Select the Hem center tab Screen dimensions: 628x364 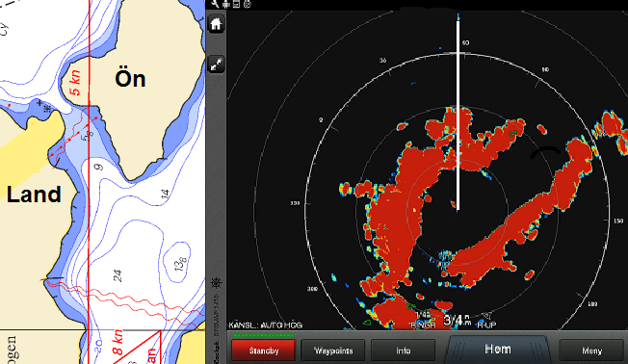pyautogui.click(x=497, y=350)
